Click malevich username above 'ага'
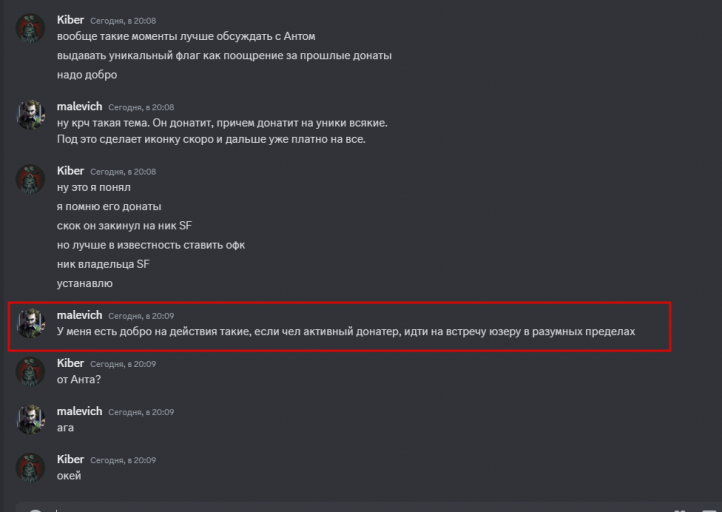The image size is (722, 512). [x=79, y=411]
